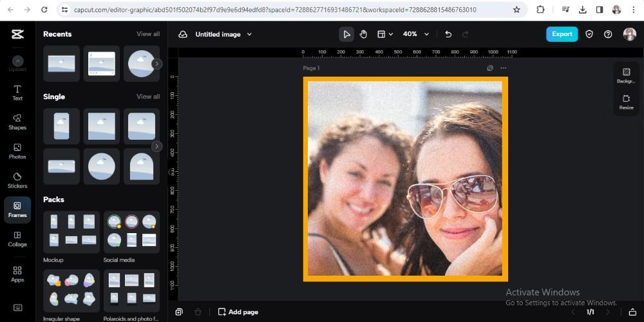Choose the wide landscape Single frame
The image size is (644, 322).
pyautogui.click(x=61, y=166)
